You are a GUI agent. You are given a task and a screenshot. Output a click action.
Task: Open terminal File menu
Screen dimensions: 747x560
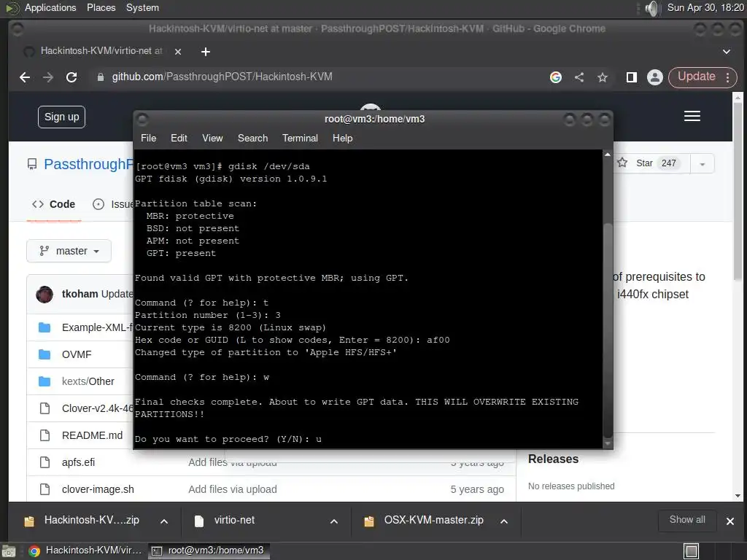coord(148,138)
